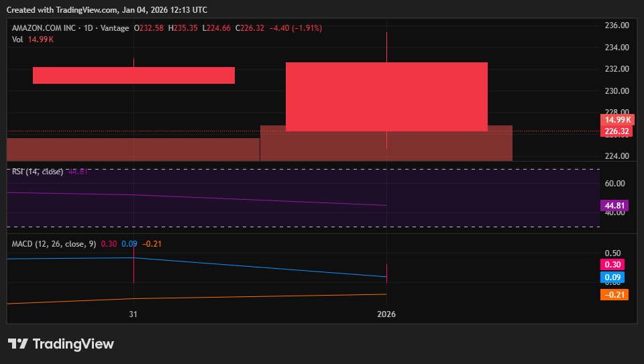Screen dimensions: 644x364
Task: Click the small red candle body for 31
Action: tap(133, 76)
